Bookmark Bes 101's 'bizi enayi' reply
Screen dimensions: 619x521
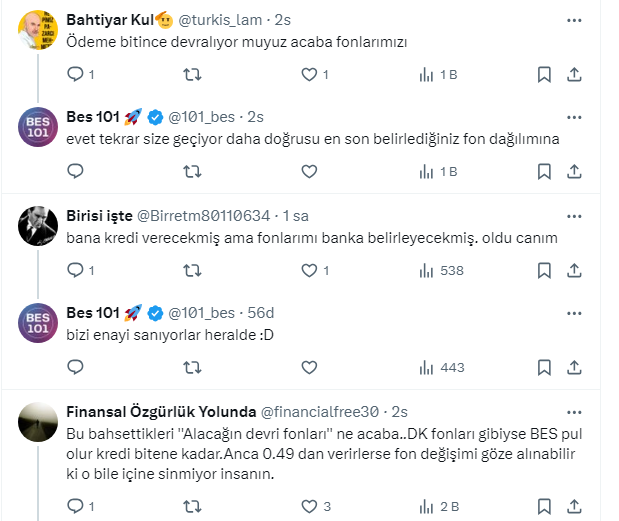[544, 367]
